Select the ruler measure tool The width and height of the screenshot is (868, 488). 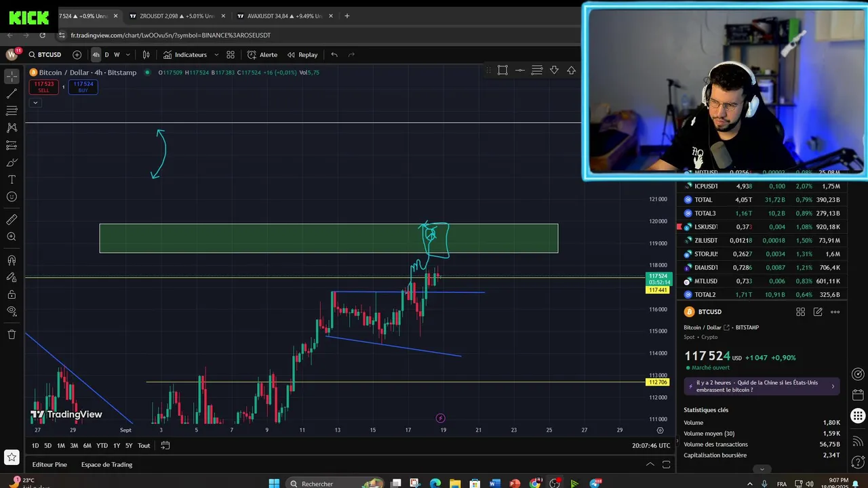pyautogui.click(x=12, y=220)
